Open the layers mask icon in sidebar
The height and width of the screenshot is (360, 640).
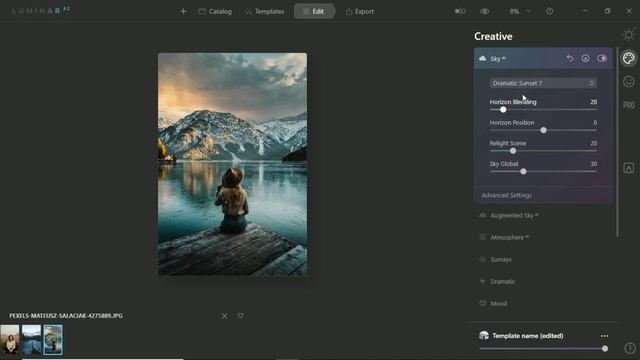tap(629, 168)
